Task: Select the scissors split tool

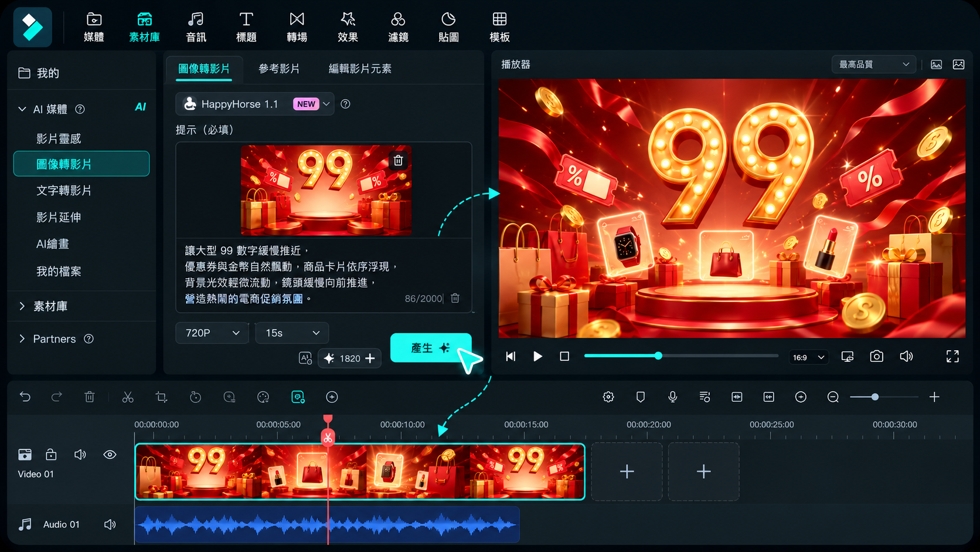Action: point(128,397)
